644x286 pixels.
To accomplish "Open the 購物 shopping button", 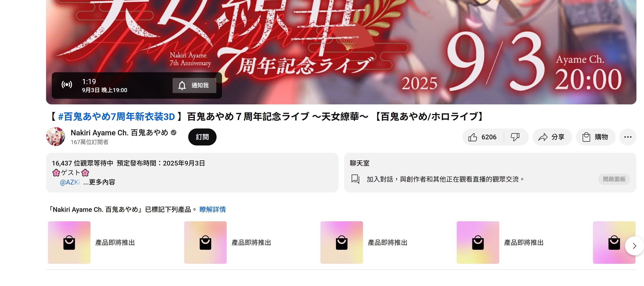I will (596, 137).
